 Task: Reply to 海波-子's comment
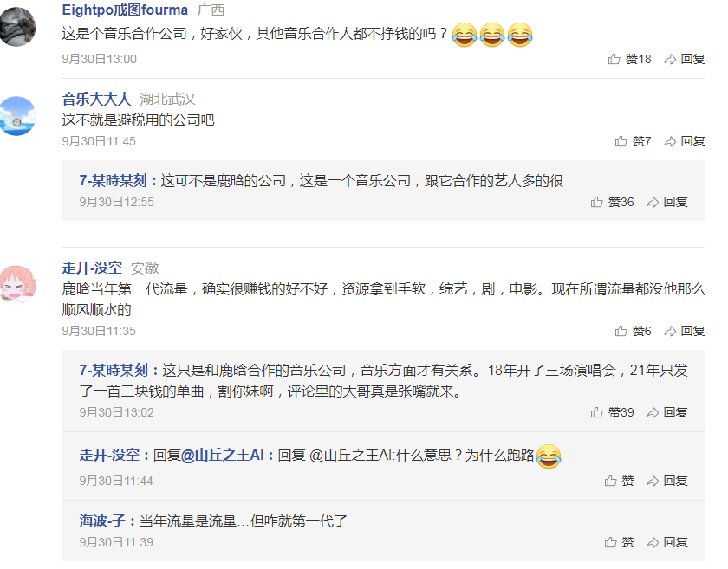[x=667, y=542]
